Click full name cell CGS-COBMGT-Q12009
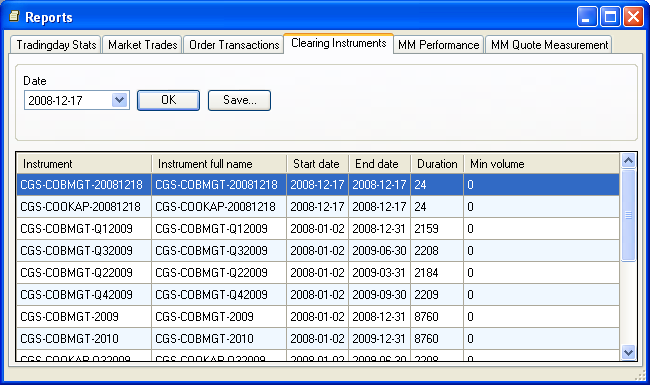 (x=219, y=228)
